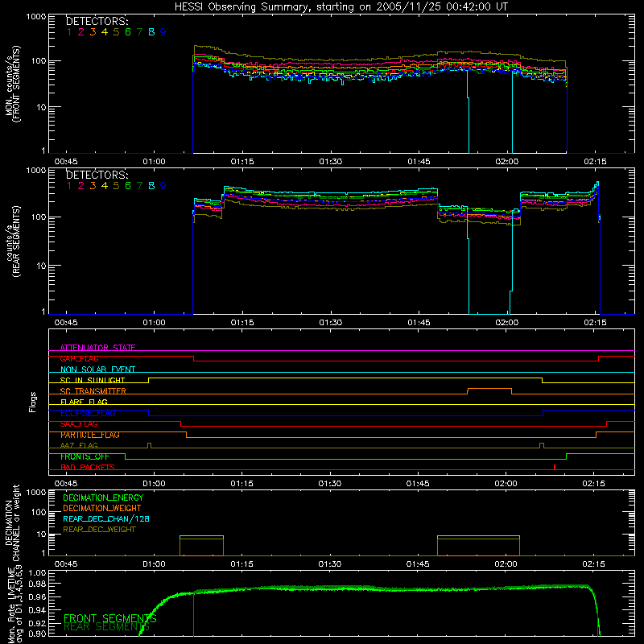Click red detector number 1 in front segments legend
The width and height of the screenshot is (644, 644).
click(69, 32)
